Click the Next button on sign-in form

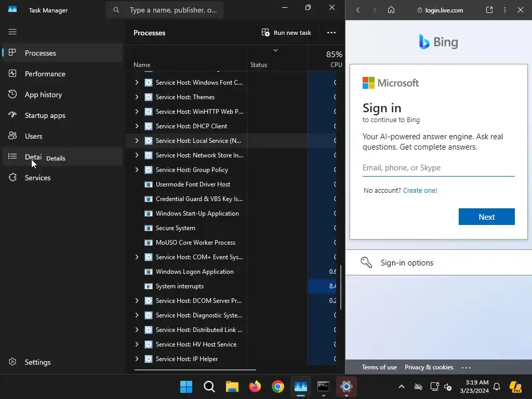(x=486, y=217)
